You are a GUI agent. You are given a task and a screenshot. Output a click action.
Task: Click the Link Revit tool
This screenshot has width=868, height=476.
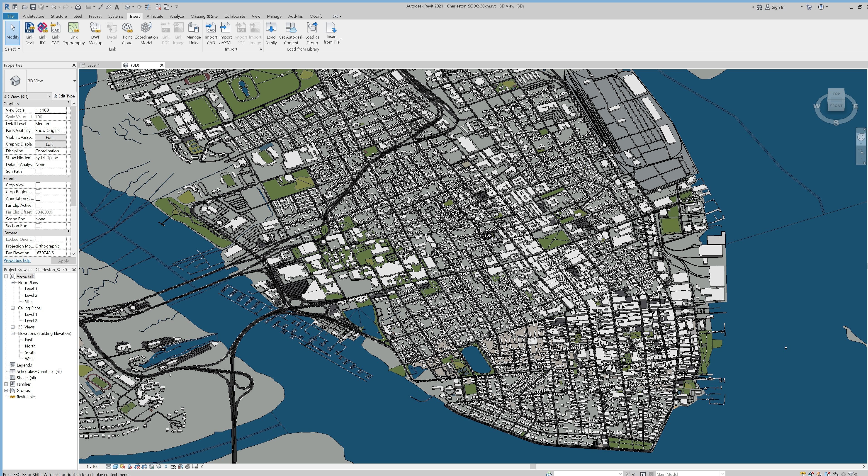coord(30,33)
